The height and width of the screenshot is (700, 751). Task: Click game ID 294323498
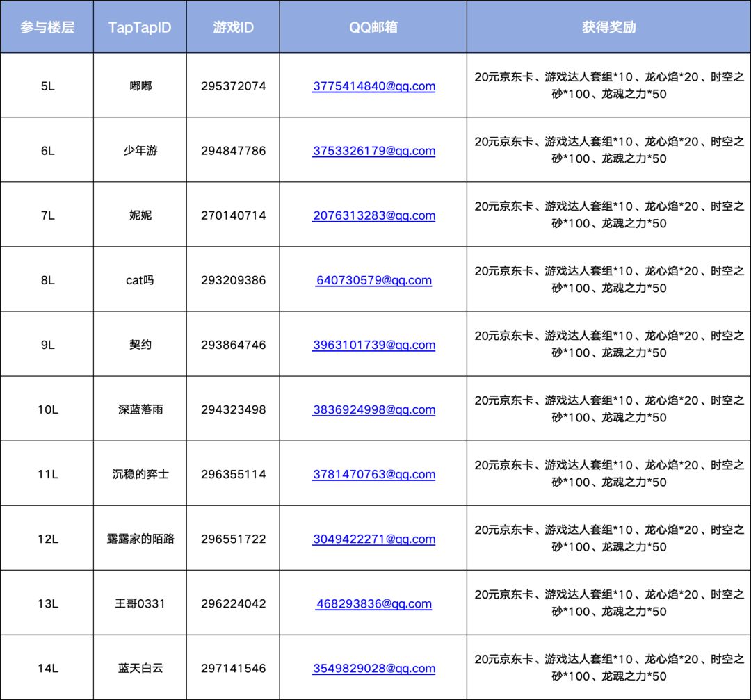pyautogui.click(x=233, y=409)
